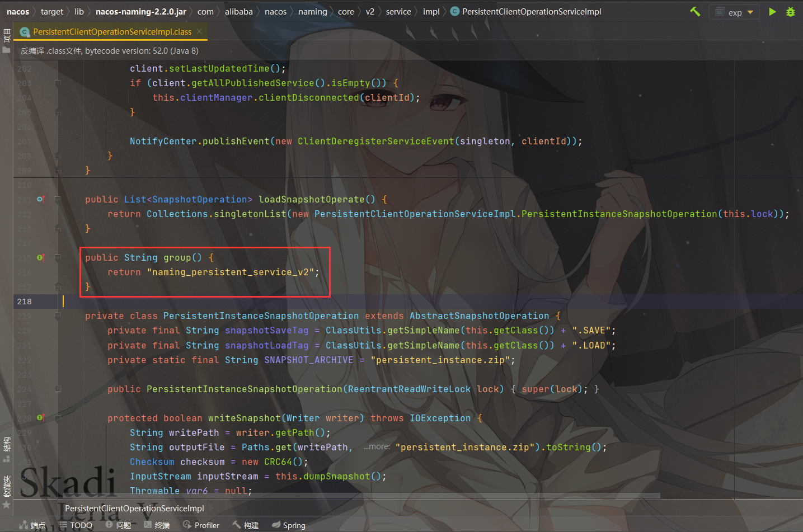
Task: Click ReentrantReadWriteLock parameter type
Action: pyautogui.click(x=410, y=389)
